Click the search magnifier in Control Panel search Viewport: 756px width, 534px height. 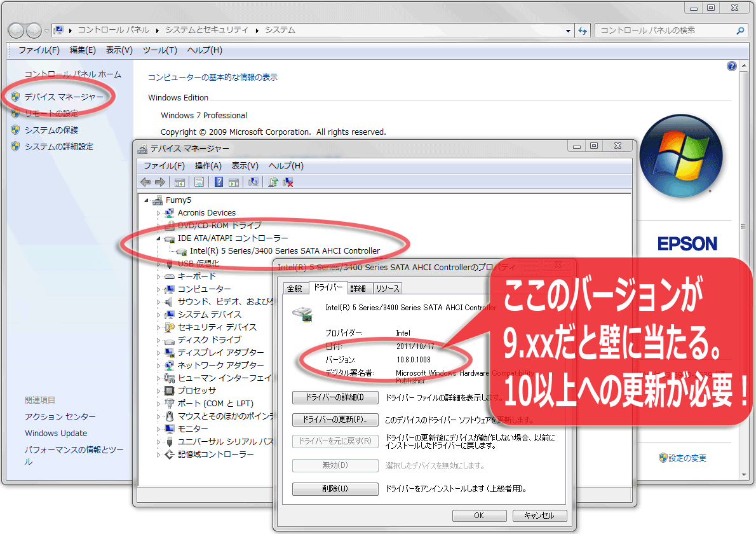click(x=740, y=31)
